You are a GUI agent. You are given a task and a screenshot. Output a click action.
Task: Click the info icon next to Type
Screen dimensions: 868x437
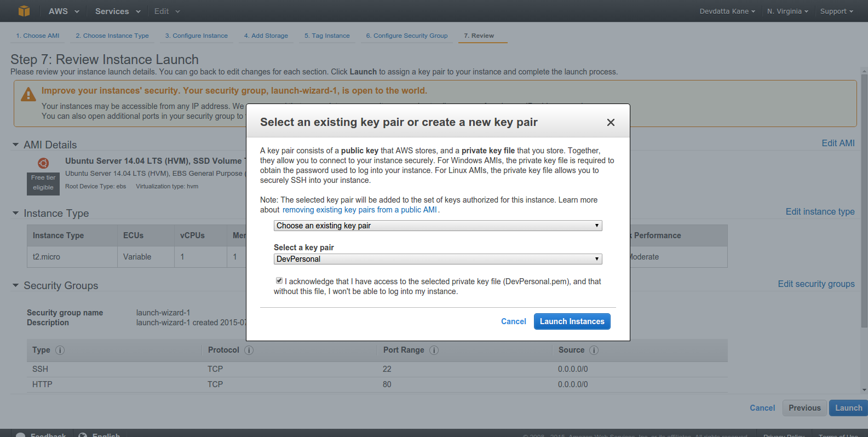60,350
